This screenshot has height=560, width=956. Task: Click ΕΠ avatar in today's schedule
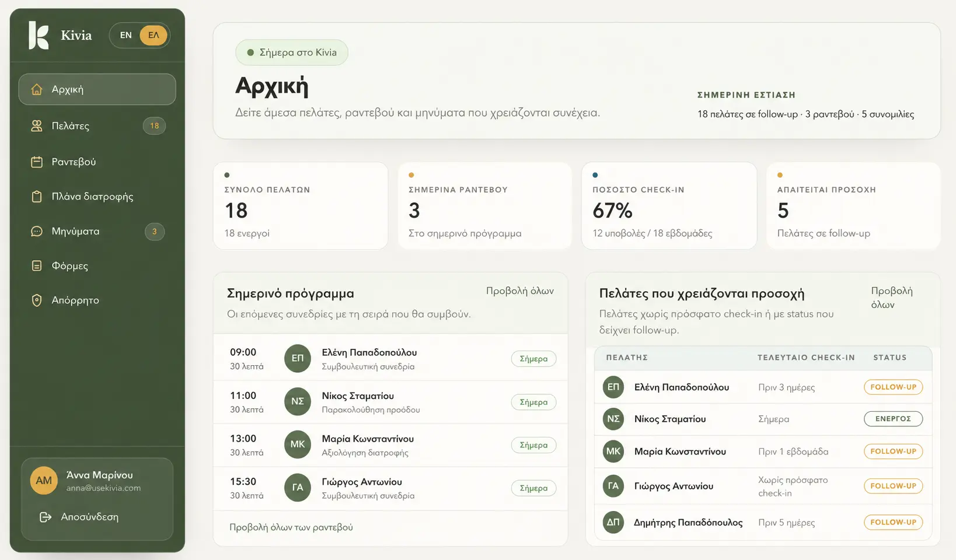pos(298,358)
